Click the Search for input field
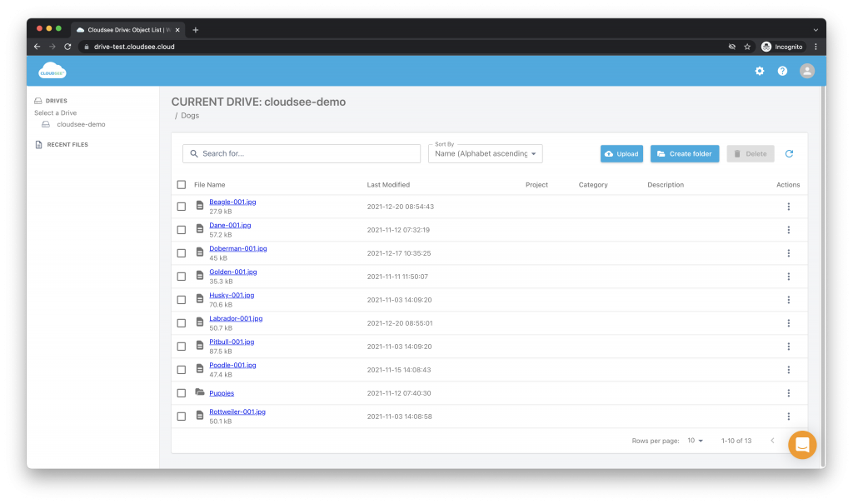Image resolution: width=853 pixels, height=504 pixels. pyautogui.click(x=300, y=153)
